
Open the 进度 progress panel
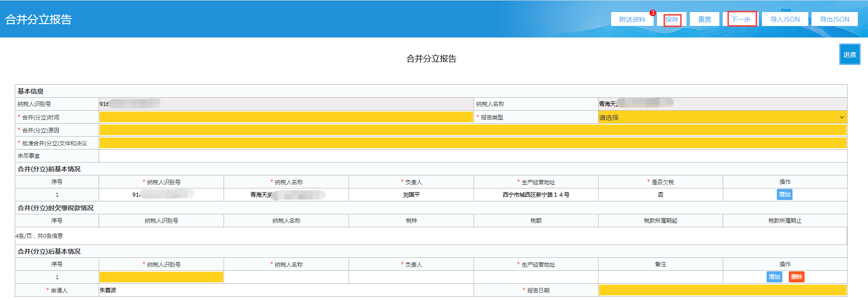(x=849, y=54)
